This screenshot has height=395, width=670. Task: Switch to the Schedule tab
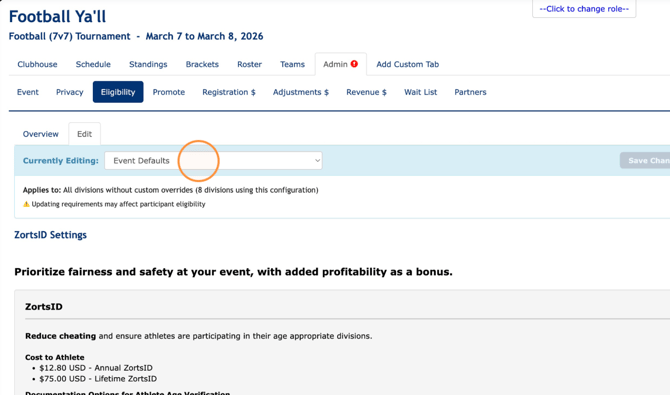pos(93,64)
